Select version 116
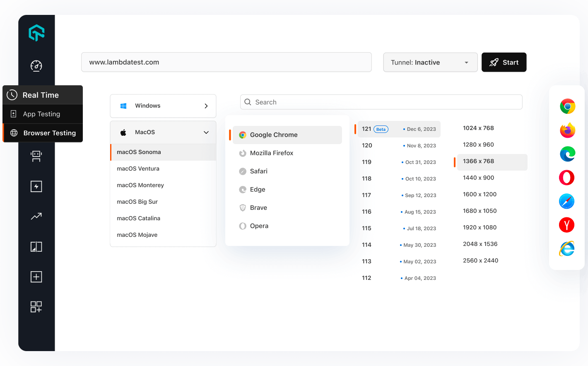Viewport: 588px width, 366px height. pyautogui.click(x=399, y=212)
